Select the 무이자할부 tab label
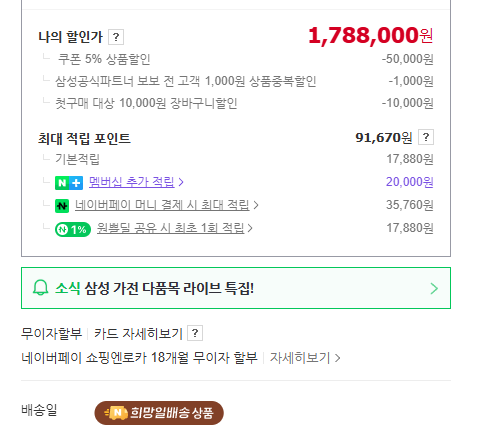 (51, 333)
